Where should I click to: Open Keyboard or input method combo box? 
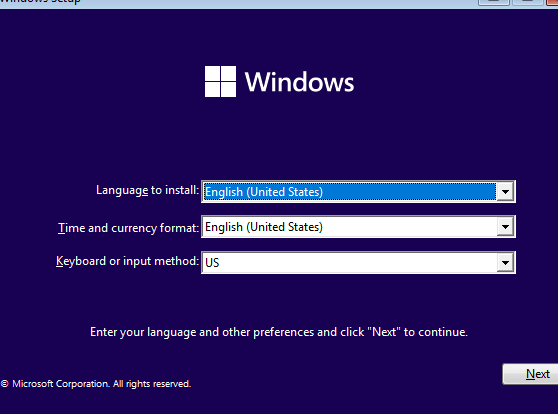[x=358, y=263]
